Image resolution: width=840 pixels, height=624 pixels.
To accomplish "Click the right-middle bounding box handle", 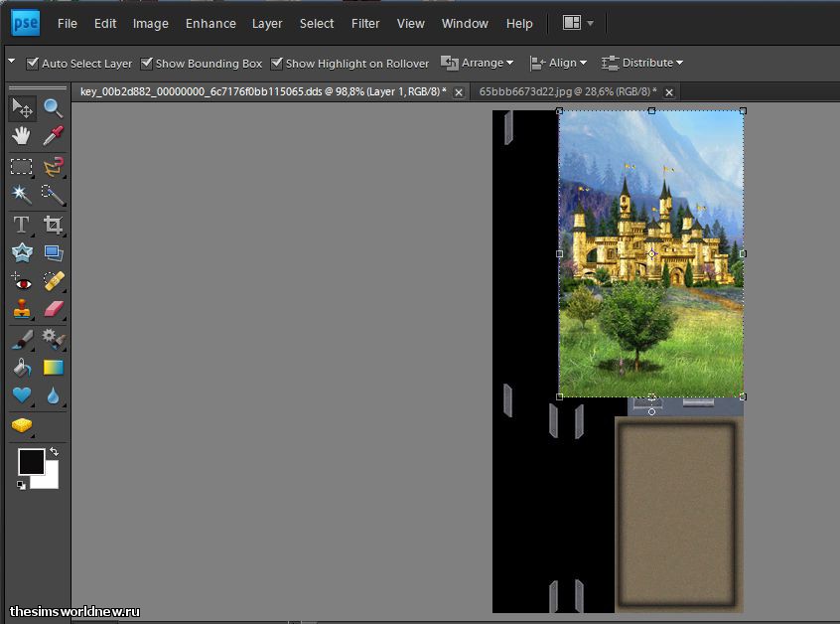I will coord(743,253).
